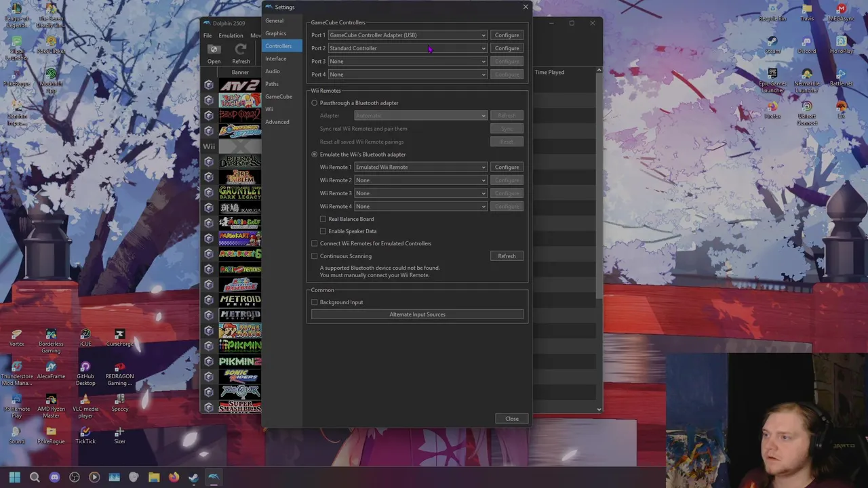
Task: Select Emulate the Wii's Bluetooth adapter radio
Action: (x=315, y=155)
